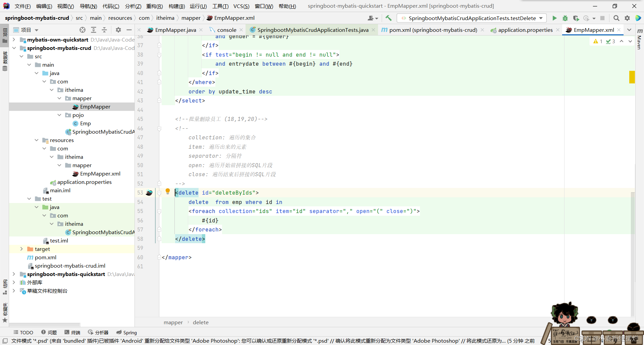Click the warning count indicator
The height and width of the screenshot is (345, 644).
click(598, 41)
